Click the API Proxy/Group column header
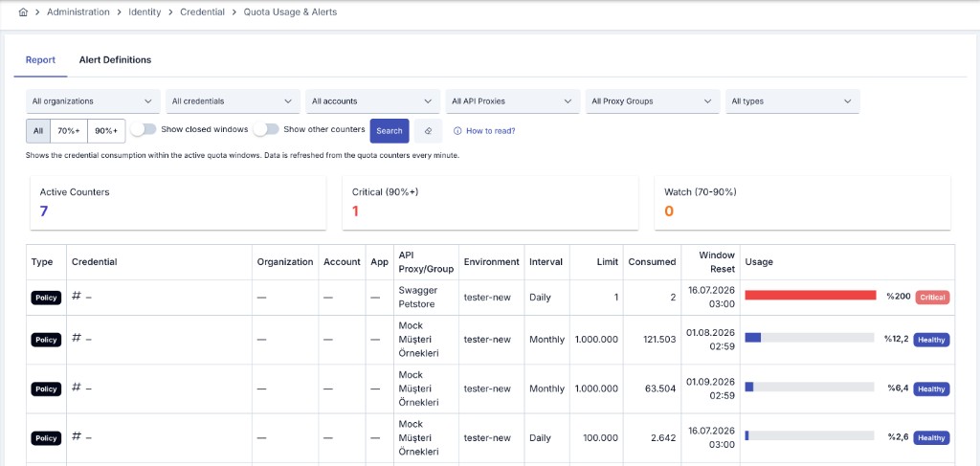The height and width of the screenshot is (466, 980). [426, 262]
